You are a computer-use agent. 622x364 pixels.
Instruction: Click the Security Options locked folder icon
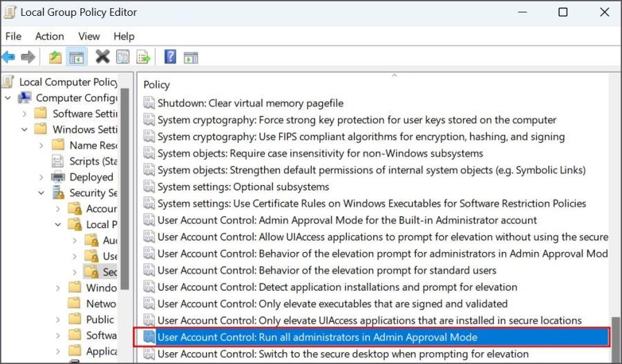(x=92, y=272)
